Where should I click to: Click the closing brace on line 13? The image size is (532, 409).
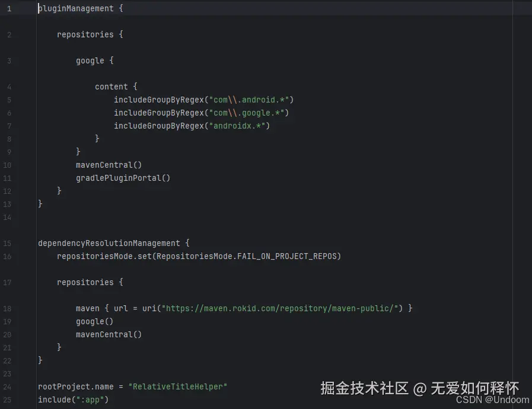click(40, 204)
